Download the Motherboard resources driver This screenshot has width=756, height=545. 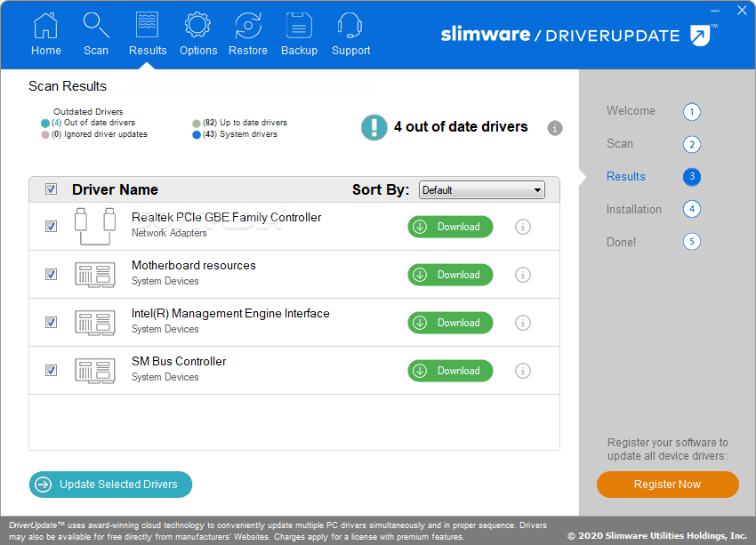tap(450, 275)
